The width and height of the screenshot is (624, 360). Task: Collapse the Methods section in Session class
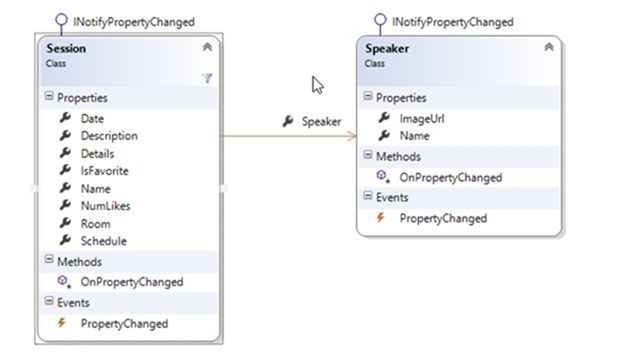pyautogui.click(x=49, y=260)
